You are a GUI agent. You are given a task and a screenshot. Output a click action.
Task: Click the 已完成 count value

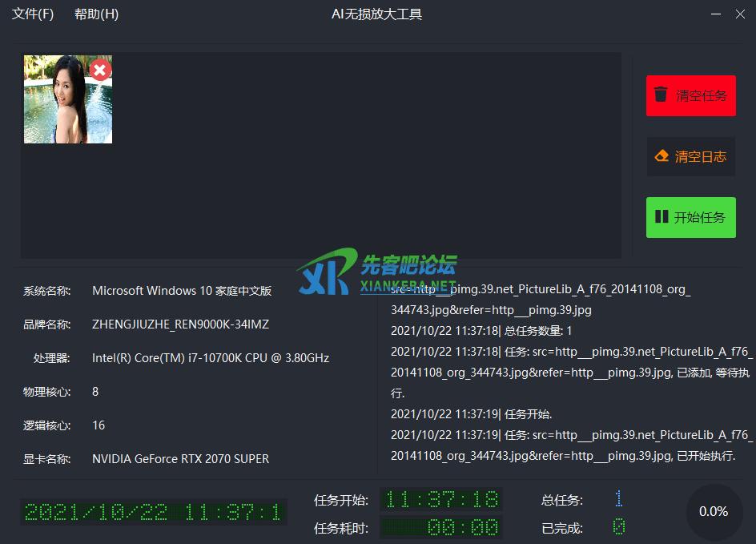(618, 527)
